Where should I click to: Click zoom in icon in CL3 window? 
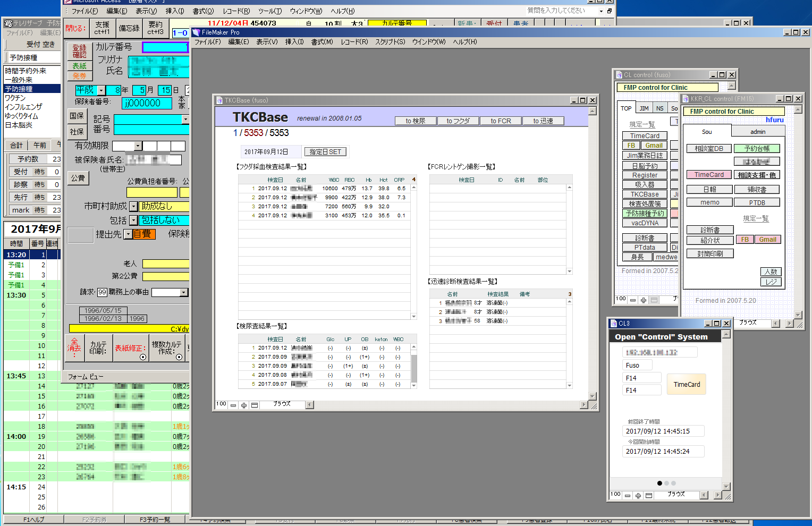[638, 495]
